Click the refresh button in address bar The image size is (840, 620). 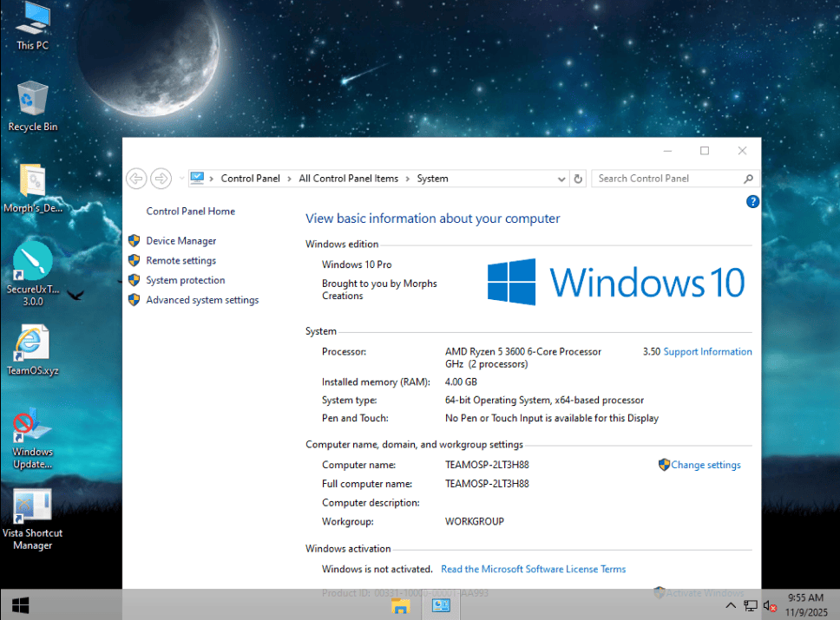579,179
